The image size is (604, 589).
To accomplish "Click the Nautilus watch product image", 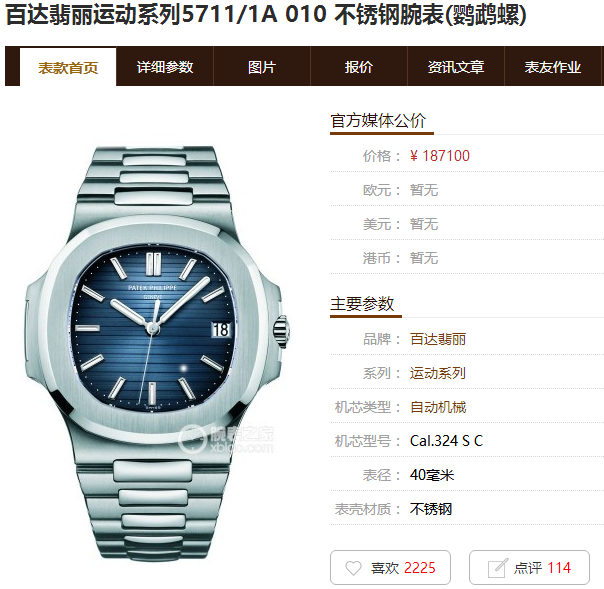I will click(156, 352).
